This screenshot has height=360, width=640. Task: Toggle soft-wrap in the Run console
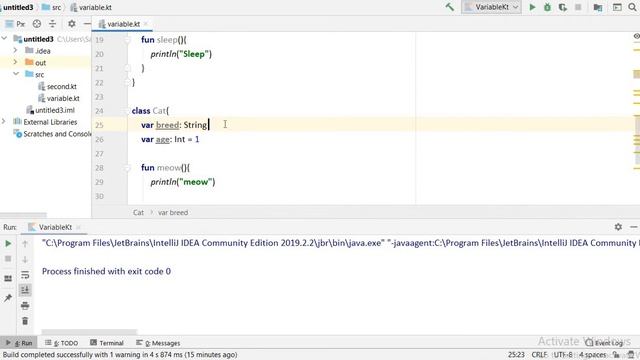pyautogui.click(x=25, y=275)
